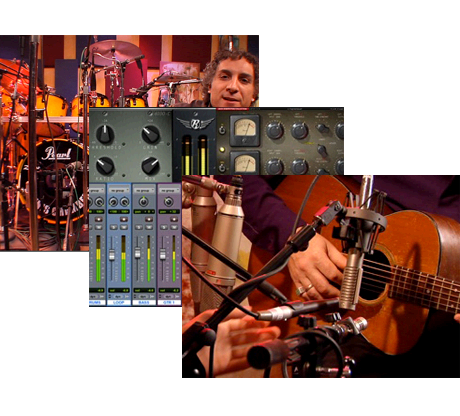Record-enable the GTR 1 track

(x=174, y=219)
